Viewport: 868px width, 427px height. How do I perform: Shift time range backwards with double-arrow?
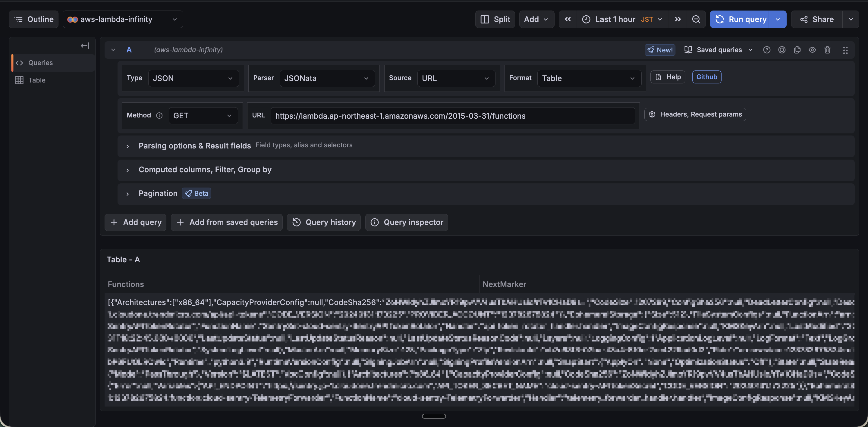point(568,19)
